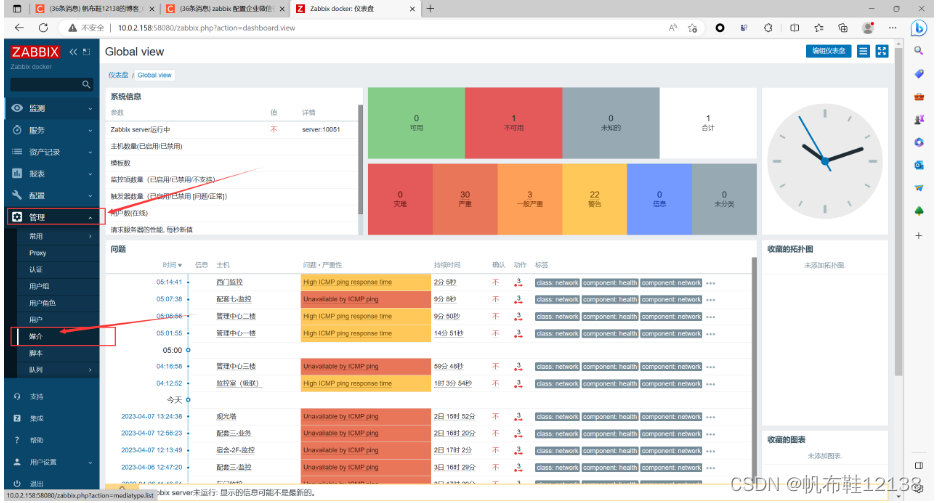Click the red 不可用 host availability tile
The width and height of the screenshot is (937, 503).
[x=514, y=123]
